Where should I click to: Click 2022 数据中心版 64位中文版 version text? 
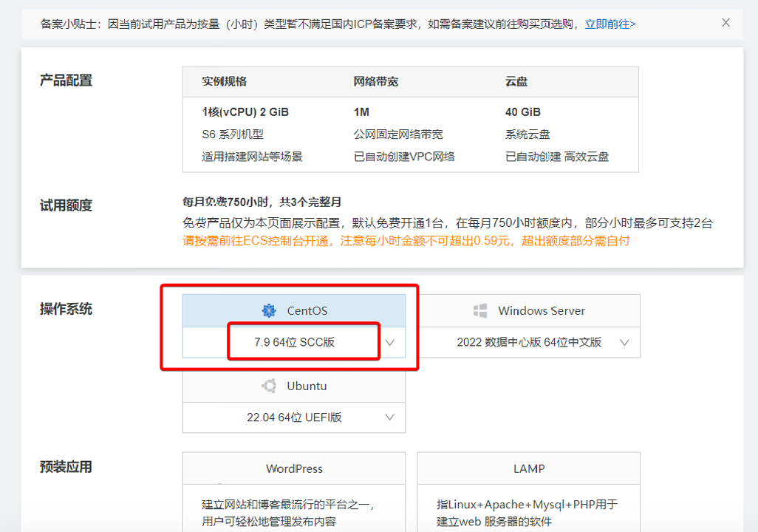click(529, 342)
